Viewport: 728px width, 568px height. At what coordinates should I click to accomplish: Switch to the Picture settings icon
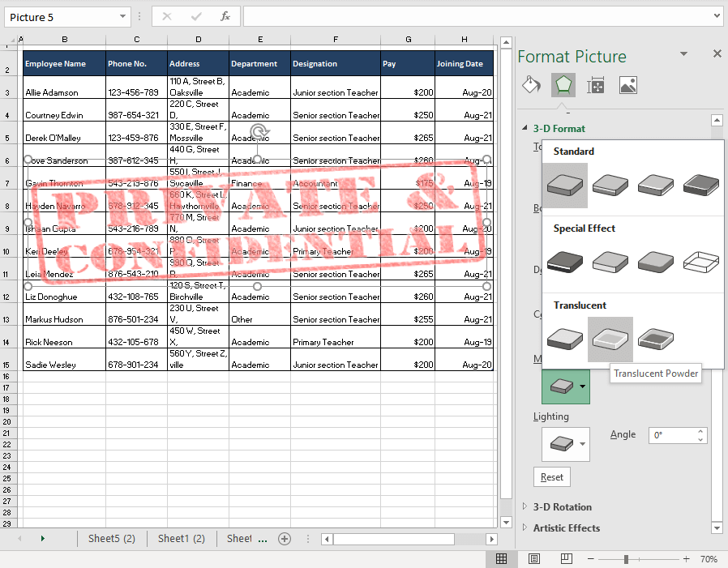(x=627, y=84)
